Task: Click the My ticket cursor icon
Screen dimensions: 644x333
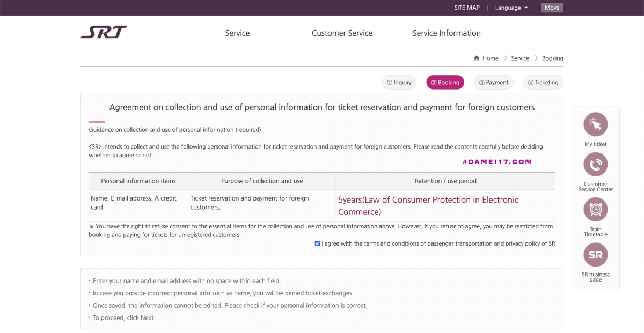Action: tap(595, 124)
